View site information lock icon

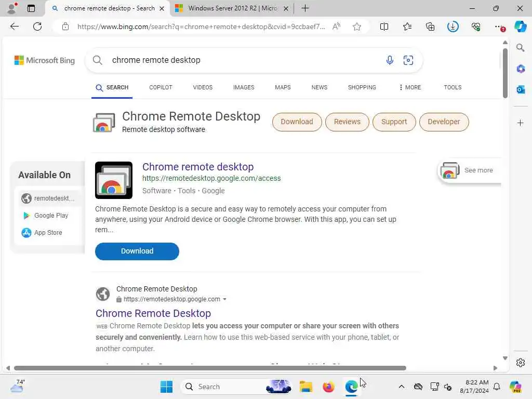(65, 26)
